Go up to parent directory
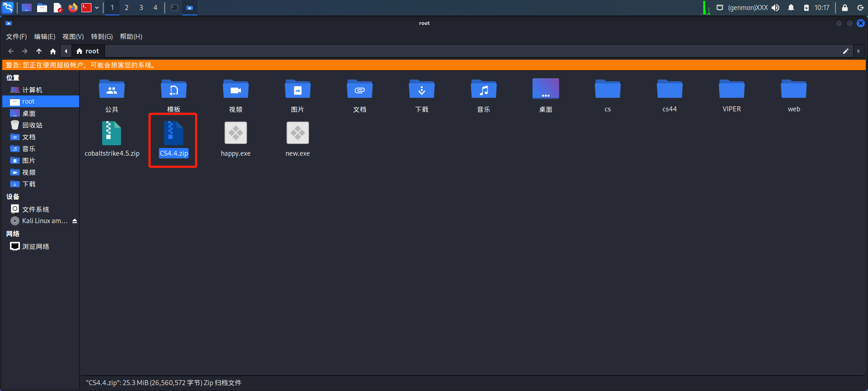 [x=39, y=51]
